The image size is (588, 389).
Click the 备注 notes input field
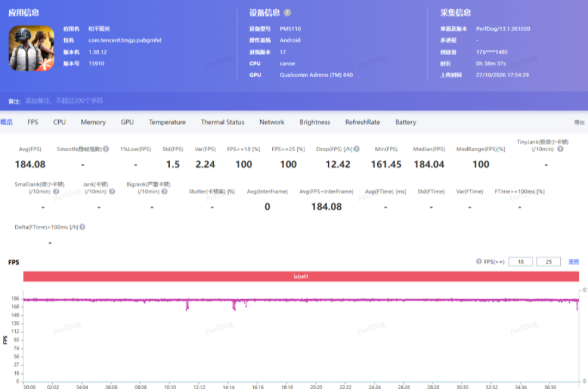tap(64, 101)
